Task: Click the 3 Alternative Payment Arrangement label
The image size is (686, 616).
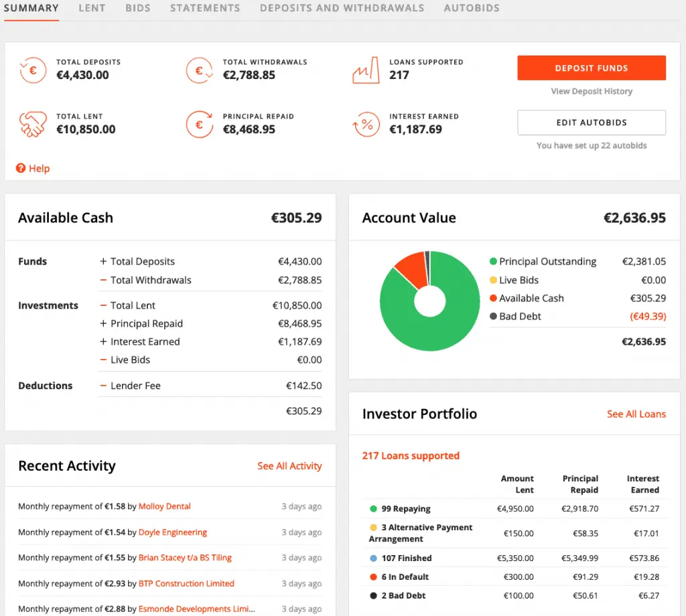Action: tap(421, 533)
